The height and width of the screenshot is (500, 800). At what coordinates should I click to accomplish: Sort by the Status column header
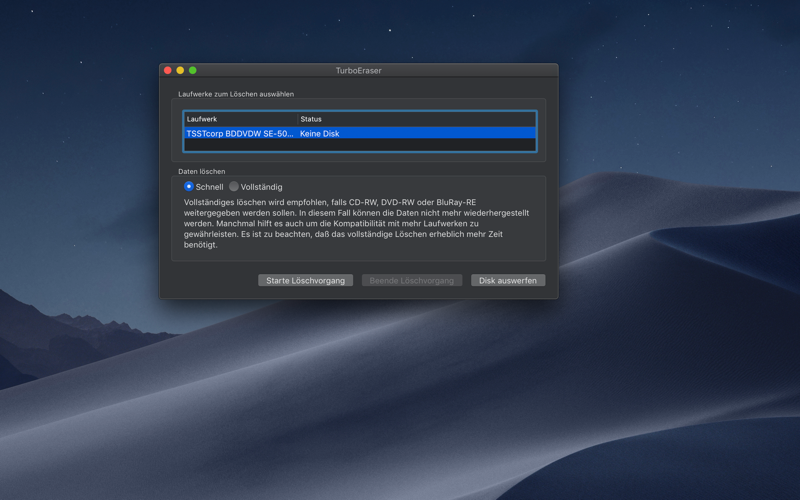click(417, 119)
